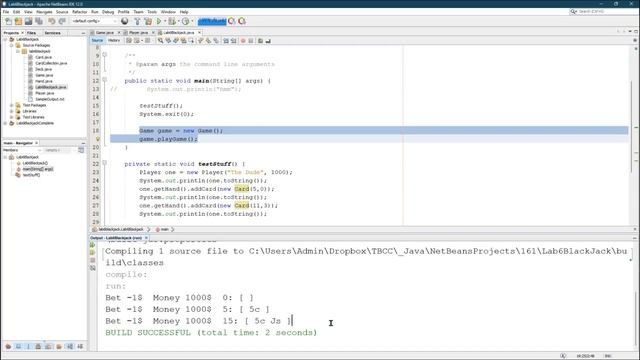Click the Undo toolbar icon
640x360 pixels.
(x=52, y=21)
